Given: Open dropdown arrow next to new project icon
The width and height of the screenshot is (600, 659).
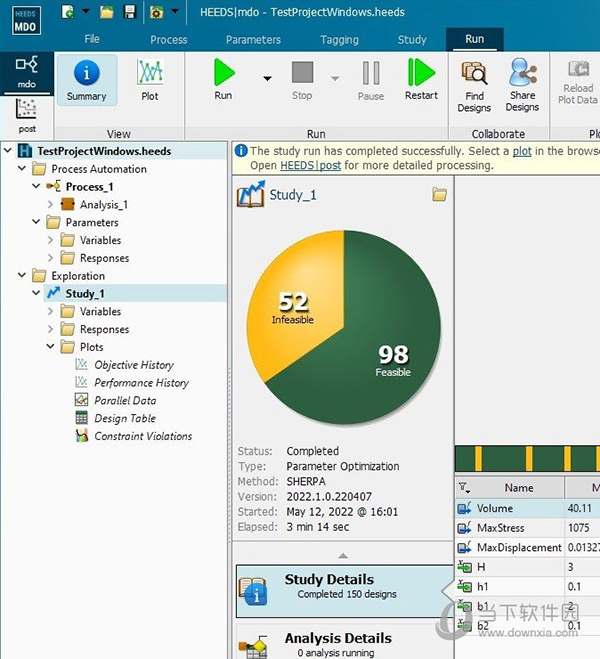Looking at the screenshot, I should [86, 11].
